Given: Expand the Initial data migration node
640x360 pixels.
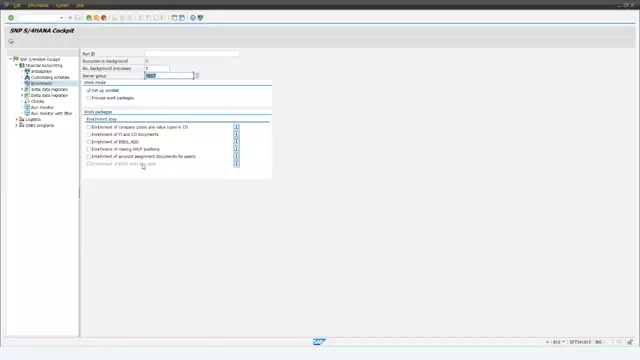Looking at the screenshot, I should click(x=22, y=89).
